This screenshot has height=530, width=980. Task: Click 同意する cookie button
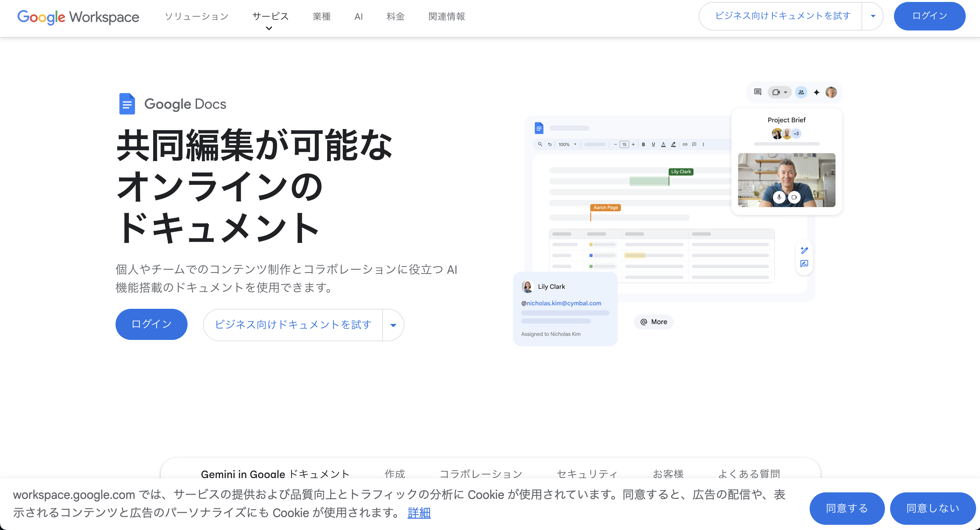pos(847,508)
